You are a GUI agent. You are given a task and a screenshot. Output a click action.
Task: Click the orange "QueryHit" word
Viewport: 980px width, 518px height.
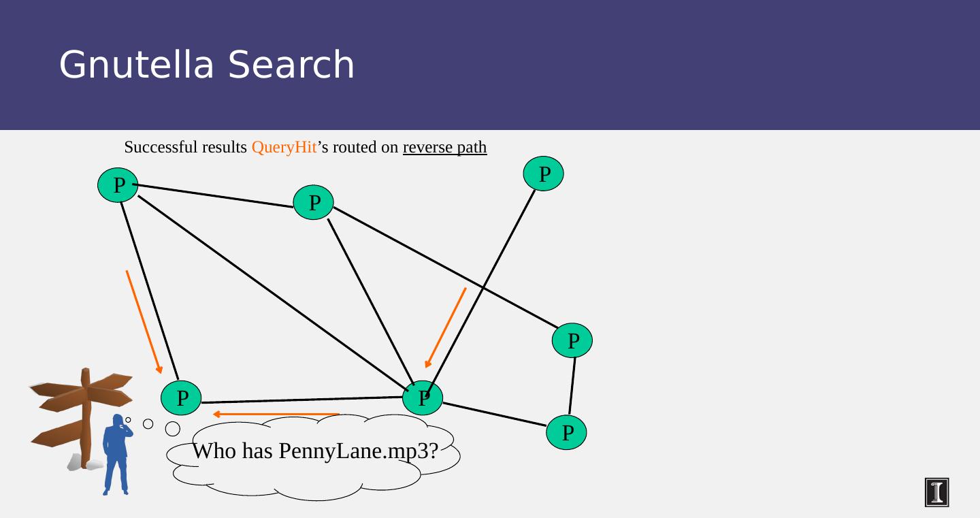(x=284, y=147)
